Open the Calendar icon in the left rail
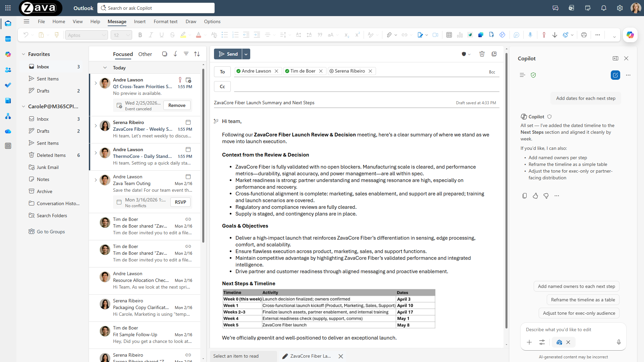The height and width of the screenshot is (362, 644). 8,39
